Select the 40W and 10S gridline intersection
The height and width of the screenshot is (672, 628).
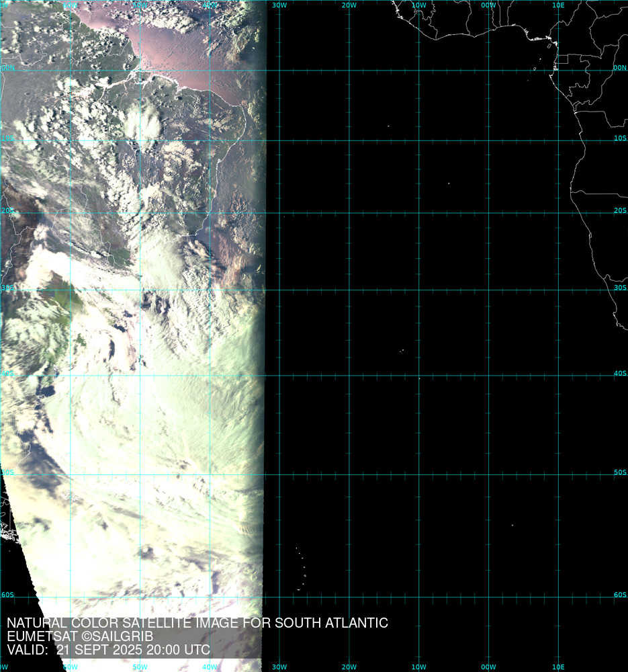(210, 140)
